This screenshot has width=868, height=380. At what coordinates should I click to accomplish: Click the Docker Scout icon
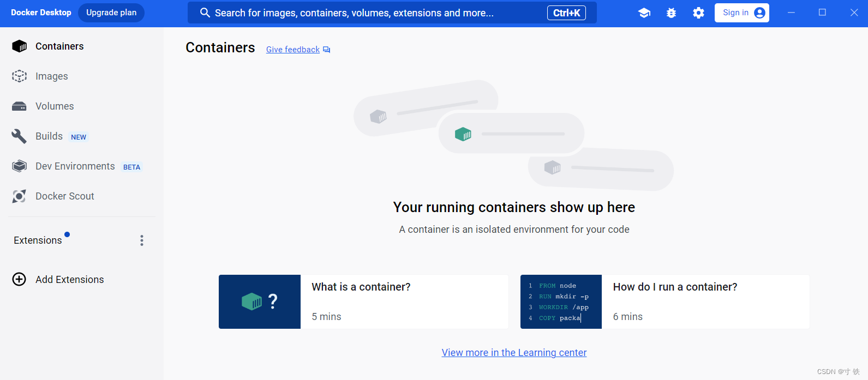(x=20, y=196)
